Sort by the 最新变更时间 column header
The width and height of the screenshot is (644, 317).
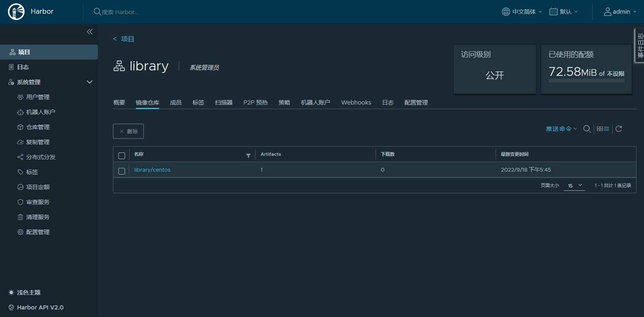515,154
